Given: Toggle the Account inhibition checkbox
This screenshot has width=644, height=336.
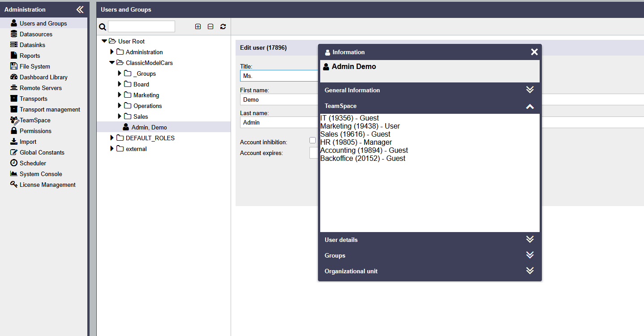Looking at the screenshot, I should pos(313,140).
